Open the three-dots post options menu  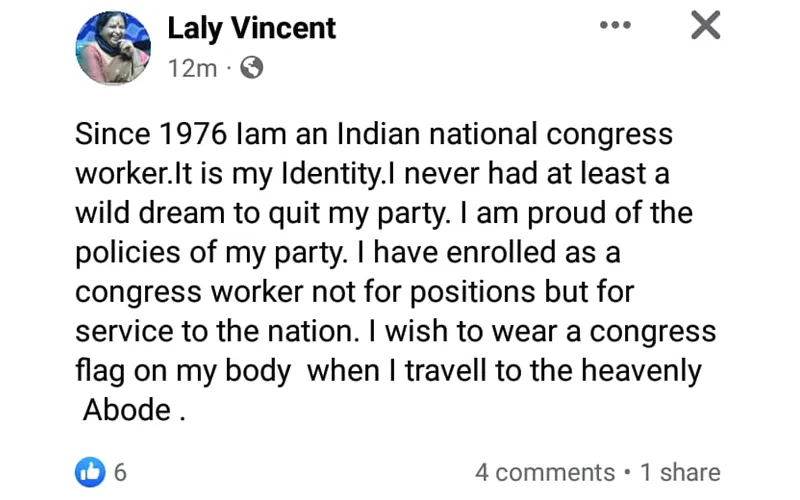pyautogui.click(x=615, y=24)
